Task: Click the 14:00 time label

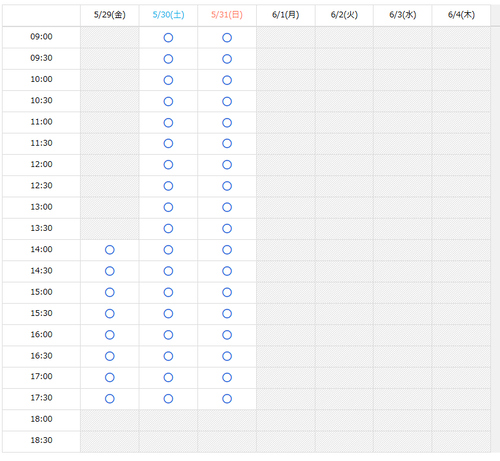Action: [x=41, y=249]
